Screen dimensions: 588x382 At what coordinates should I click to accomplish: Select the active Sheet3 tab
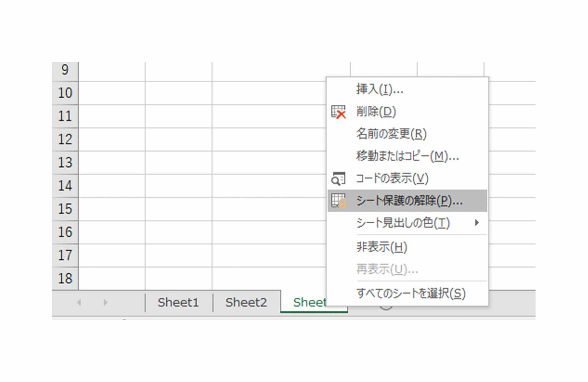point(311,302)
